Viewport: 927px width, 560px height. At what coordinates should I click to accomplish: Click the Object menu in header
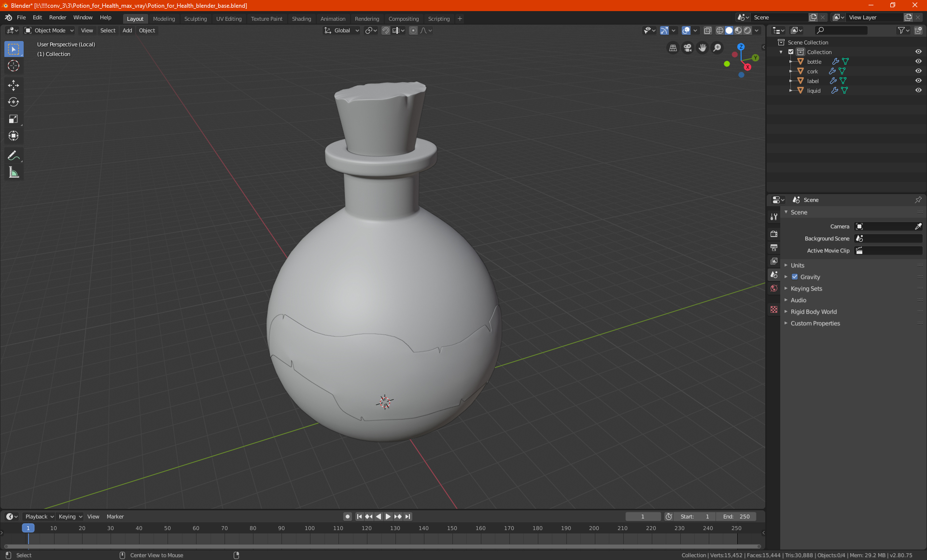[x=147, y=30]
